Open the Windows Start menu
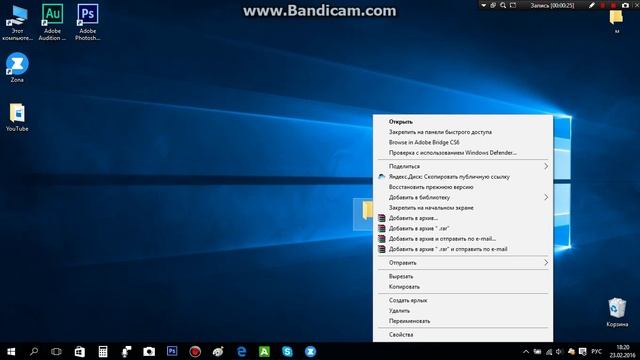This screenshot has width=640, height=360. (x=11, y=351)
